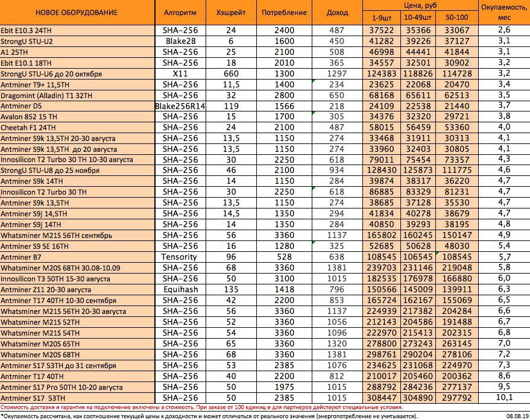530x420 pixels.
Task: Click 'Innosilicon T2 Turbo 30 TH 10-30 августа'
Action: pos(77,160)
